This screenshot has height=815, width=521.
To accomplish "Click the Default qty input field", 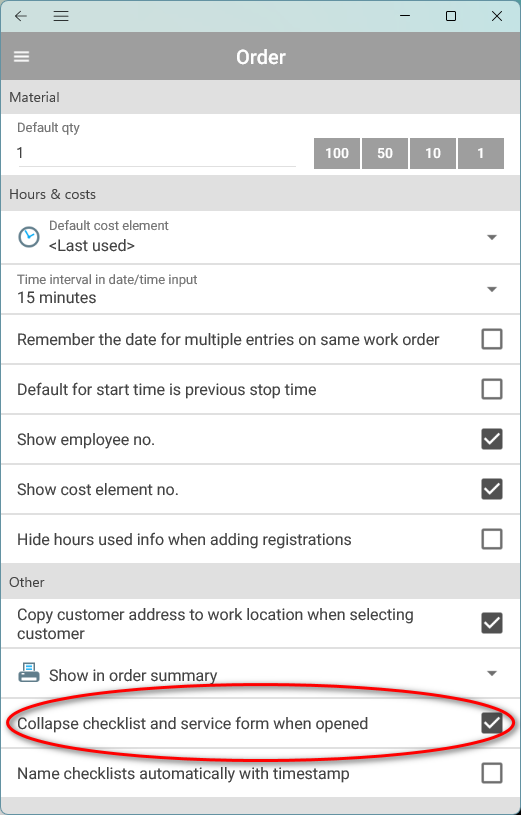I will [x=156, y=153].
